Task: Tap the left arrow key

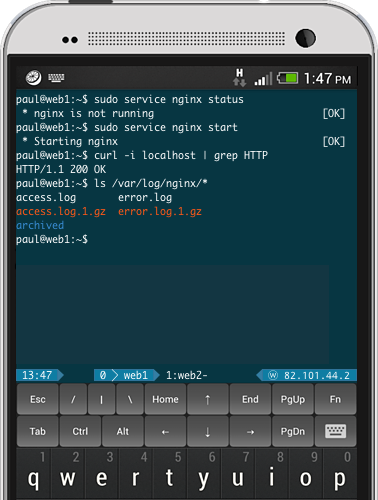Action: click(165, 431)
